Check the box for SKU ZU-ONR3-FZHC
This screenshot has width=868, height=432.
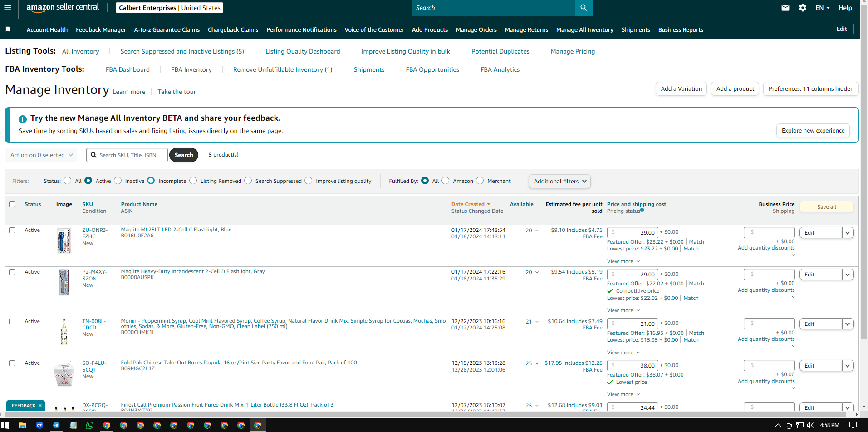coord(12,230)
